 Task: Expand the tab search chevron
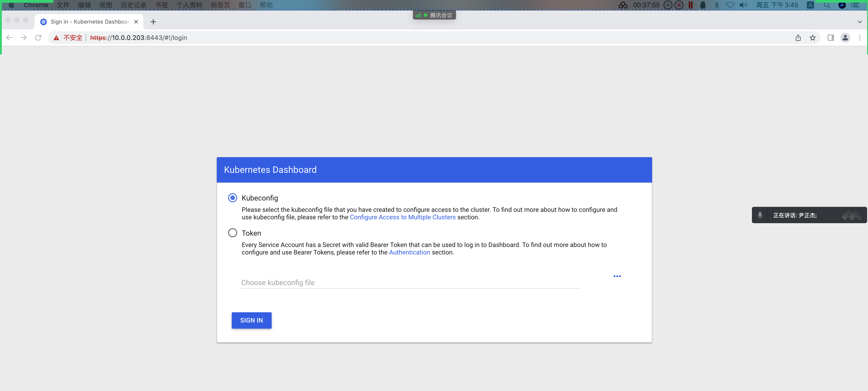coord(860,22)
